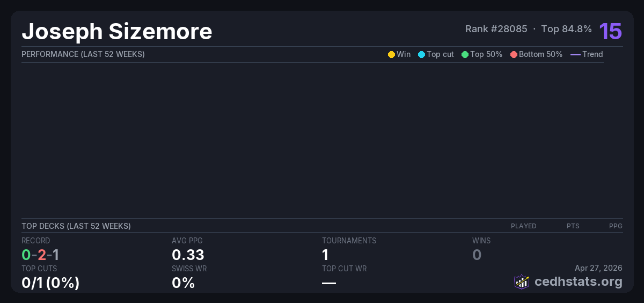Sort by the PLAYED column header
This screenshot has width=644, height=303.
523,226
